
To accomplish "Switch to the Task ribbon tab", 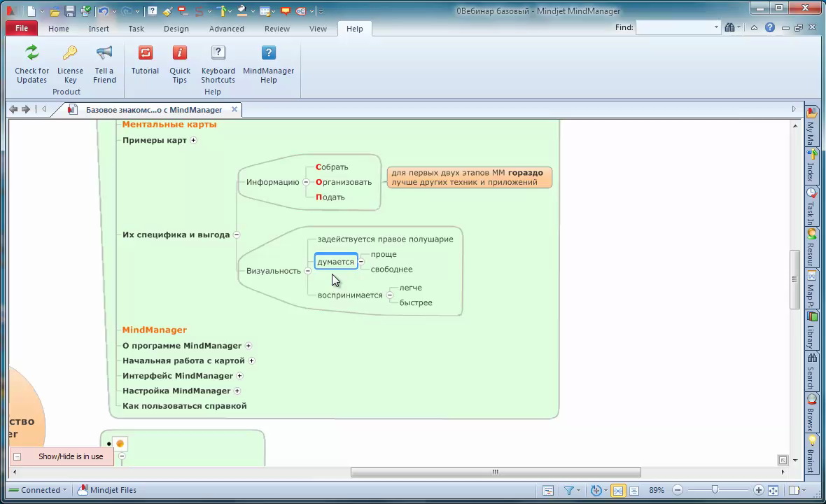I will pyautogui.click(x=136, y=29).
